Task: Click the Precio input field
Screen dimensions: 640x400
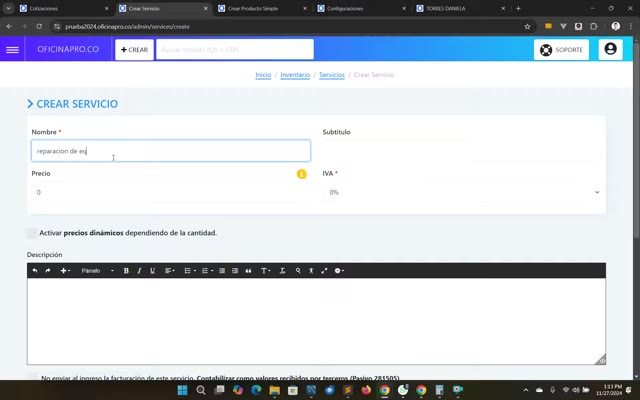Action: tap(171, 192)
